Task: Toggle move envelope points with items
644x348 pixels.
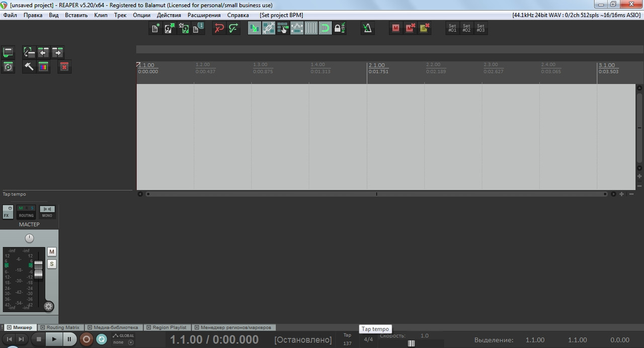Action: click(297, 28)
